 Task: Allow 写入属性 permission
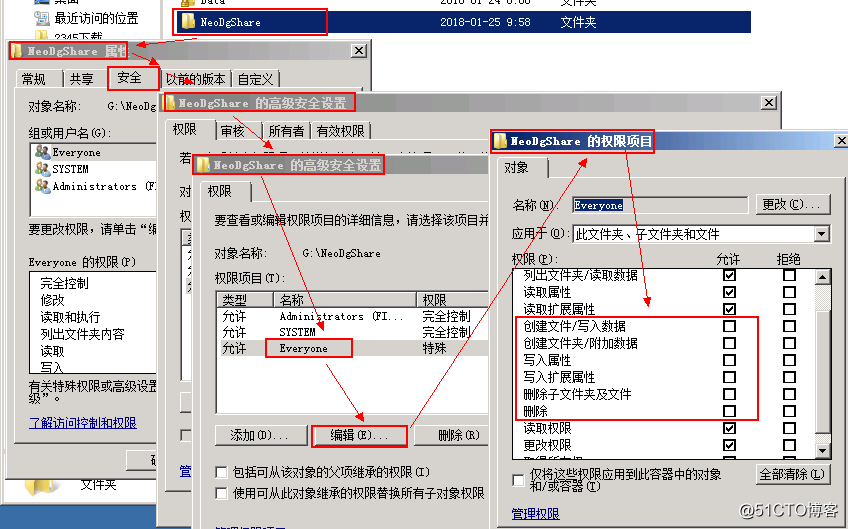click(730, 360)
